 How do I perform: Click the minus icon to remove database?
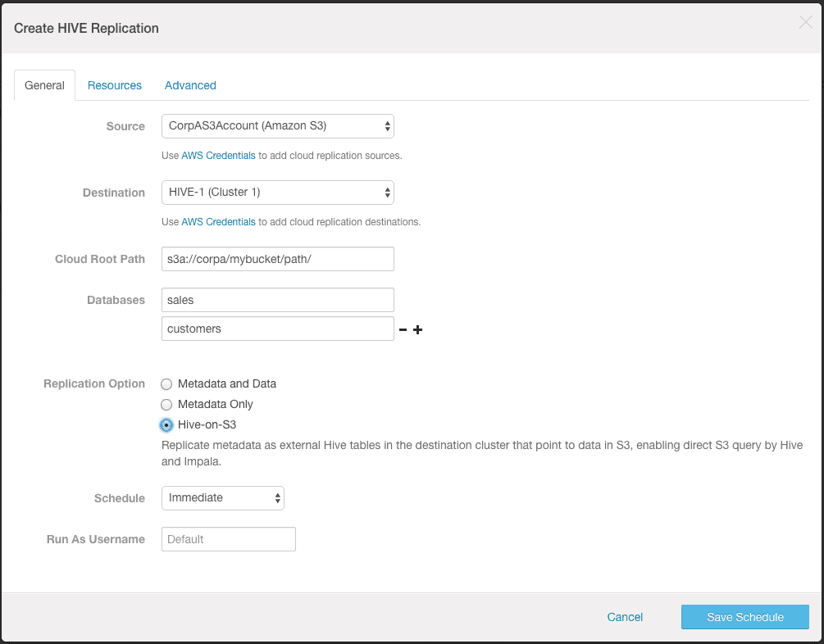click(x=403, y=330)
